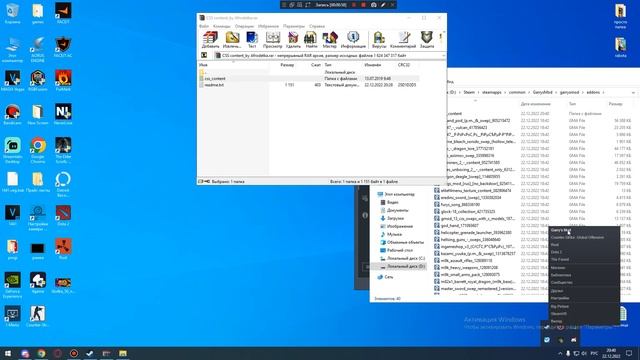Click the stop button on recording bar
Viewport: 640px width, 360px height.
[x=363, y=5]
